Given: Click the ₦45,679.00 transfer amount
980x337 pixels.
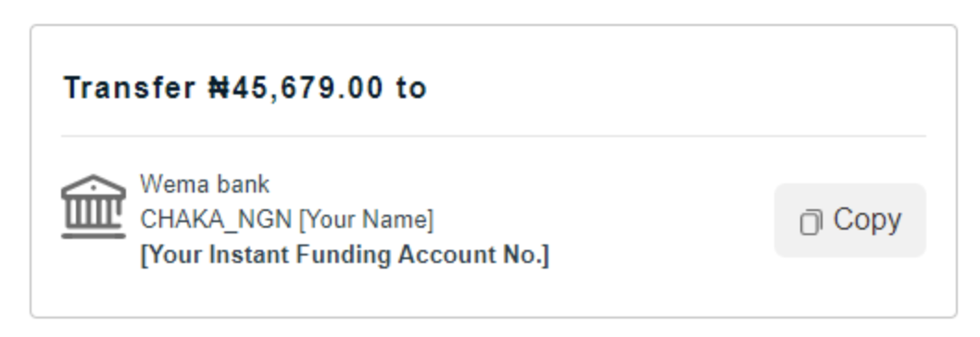Looking at the screenshot, I should click(295, 88).
